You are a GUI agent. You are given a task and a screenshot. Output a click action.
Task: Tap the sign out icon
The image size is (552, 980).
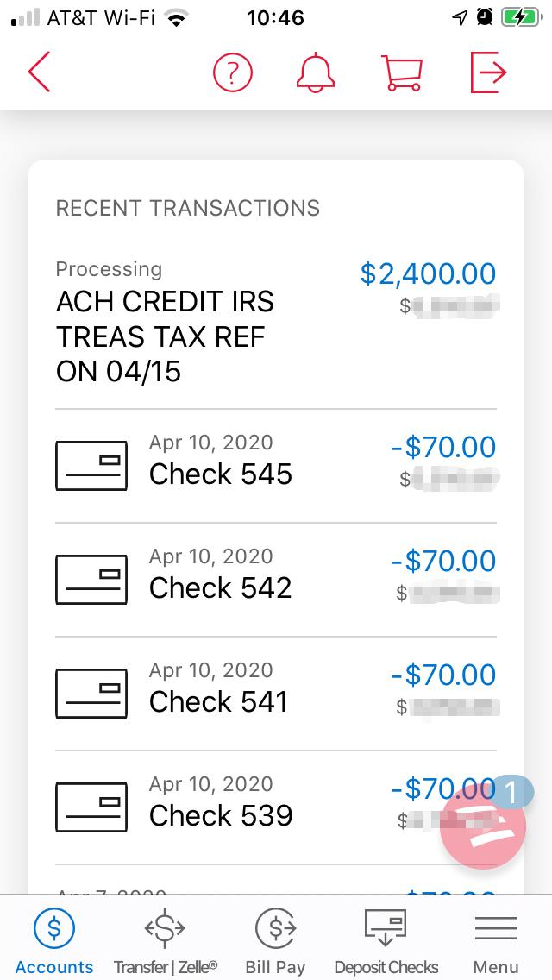(x=487, y=72)
